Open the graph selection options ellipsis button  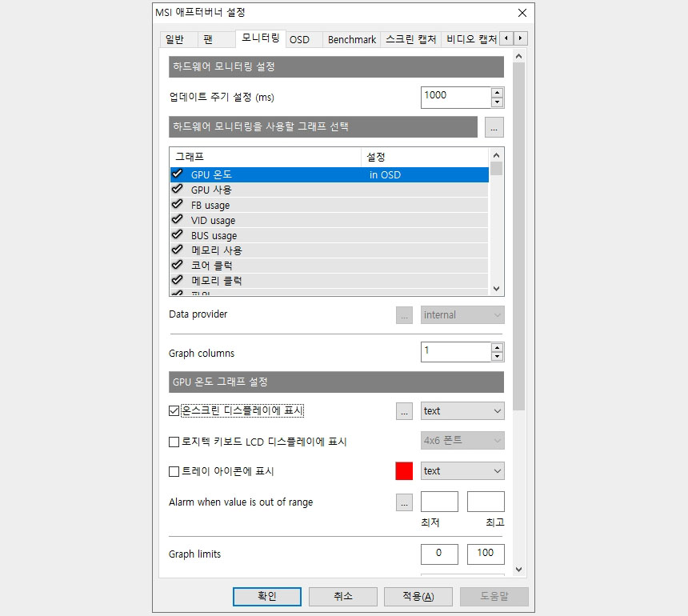point(494,127)
